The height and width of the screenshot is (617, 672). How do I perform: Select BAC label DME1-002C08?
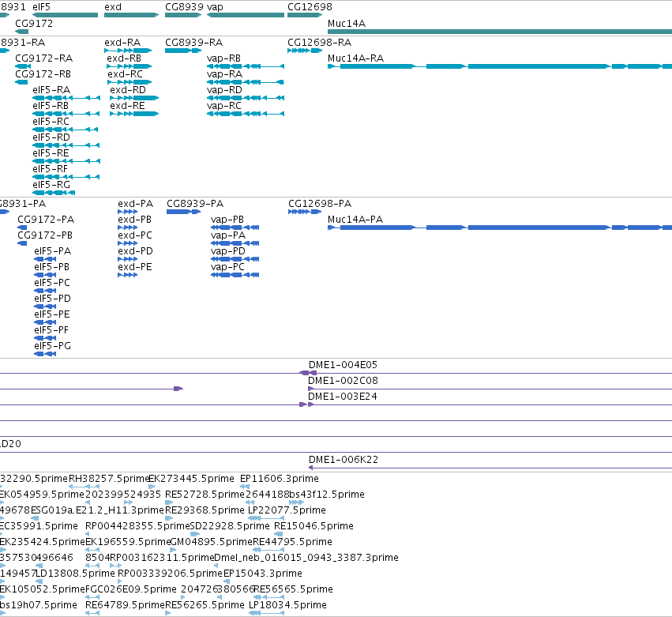[x=343, y=380]
